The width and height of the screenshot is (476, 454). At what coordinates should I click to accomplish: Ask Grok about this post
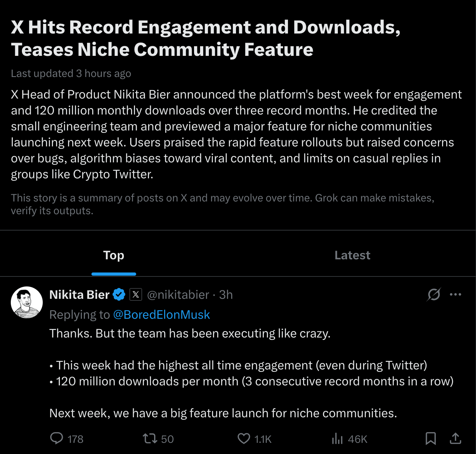(x=433, y=294)
